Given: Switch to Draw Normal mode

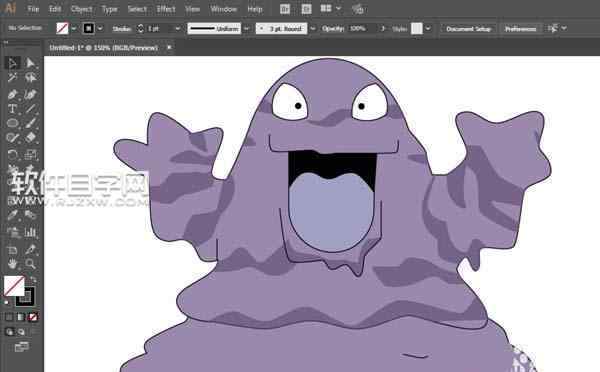Looking at the screenshot, I should (10, 332).
